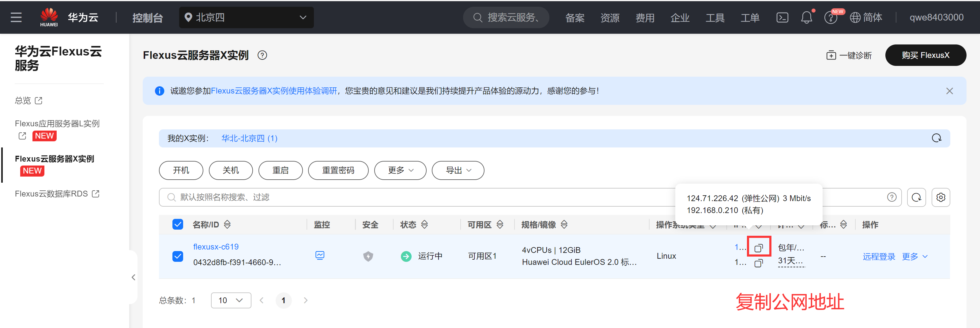Open monitoring chart for flexusx-c619
Screen dimensions: 980x328
[x=320, y=255]
